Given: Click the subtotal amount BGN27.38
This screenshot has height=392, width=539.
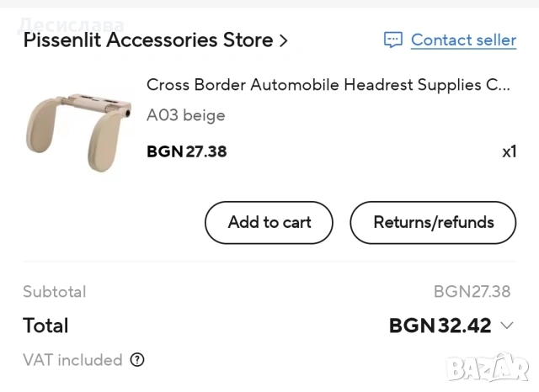Looking at the screenshot, I should coord(472,292).
